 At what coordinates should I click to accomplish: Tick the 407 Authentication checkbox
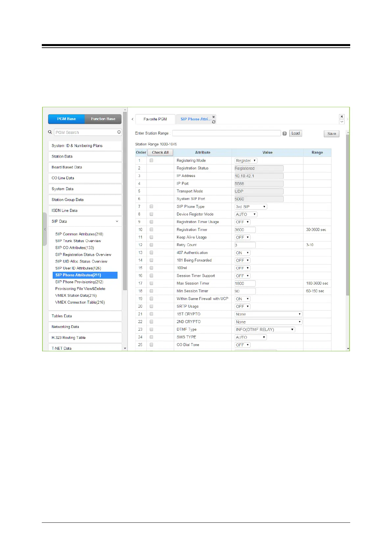pyautogui.click(x=151, y=253)
